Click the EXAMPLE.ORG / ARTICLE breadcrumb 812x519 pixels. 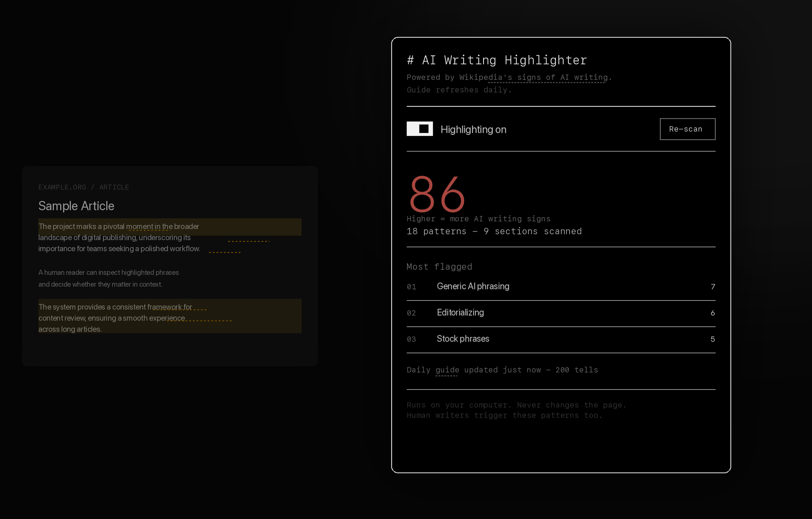point(84,187)
